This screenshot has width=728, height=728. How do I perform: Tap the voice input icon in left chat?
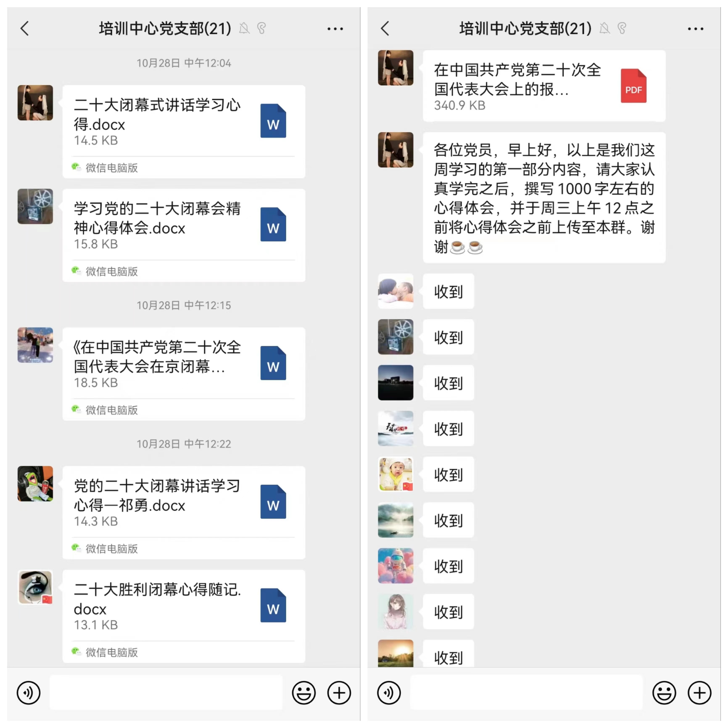coord(29,692)
